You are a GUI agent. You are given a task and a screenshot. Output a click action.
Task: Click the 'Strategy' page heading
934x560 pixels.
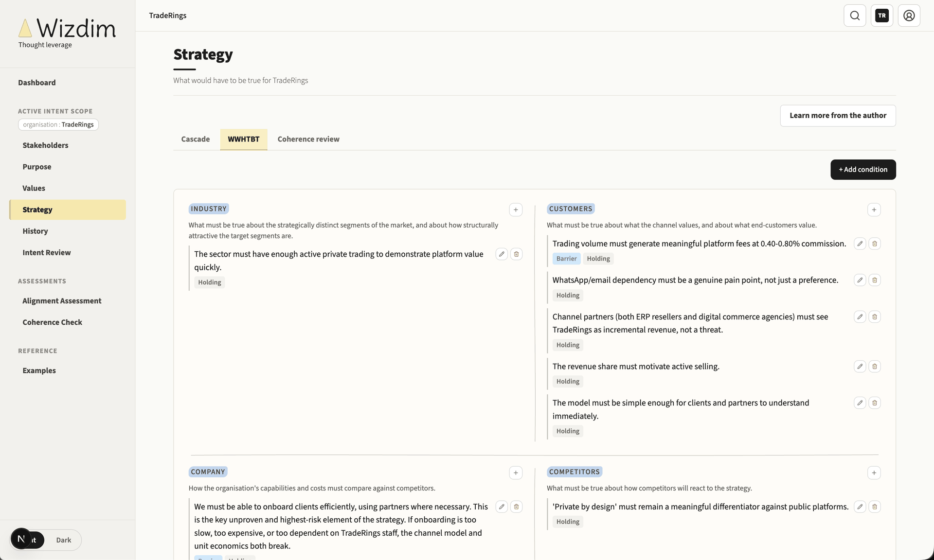(203, 54)
